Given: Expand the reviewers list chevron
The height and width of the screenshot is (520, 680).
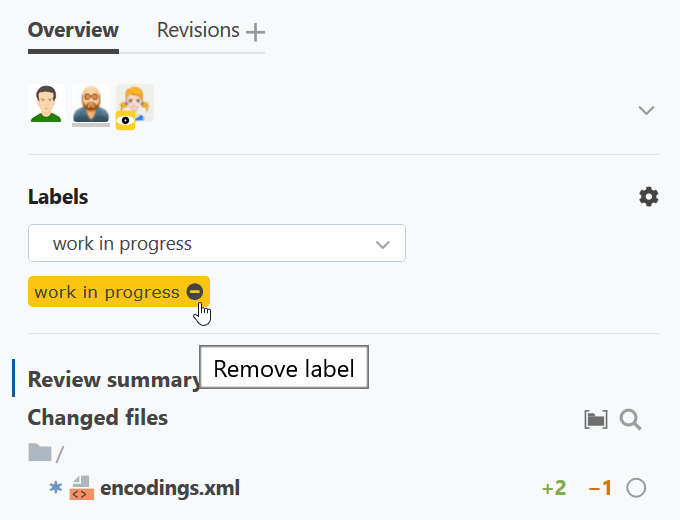Looking at the screenshot, I should click(646, 110).
